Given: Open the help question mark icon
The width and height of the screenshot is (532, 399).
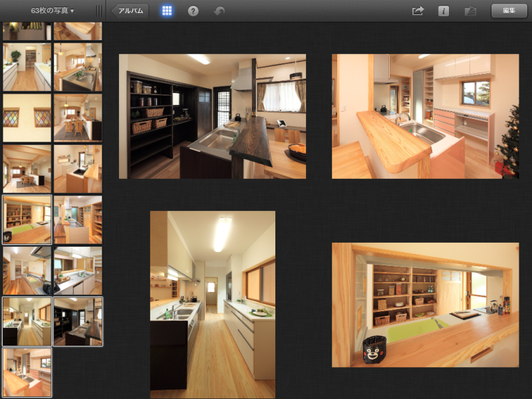Looking at the screenshot, I should 193,11.
